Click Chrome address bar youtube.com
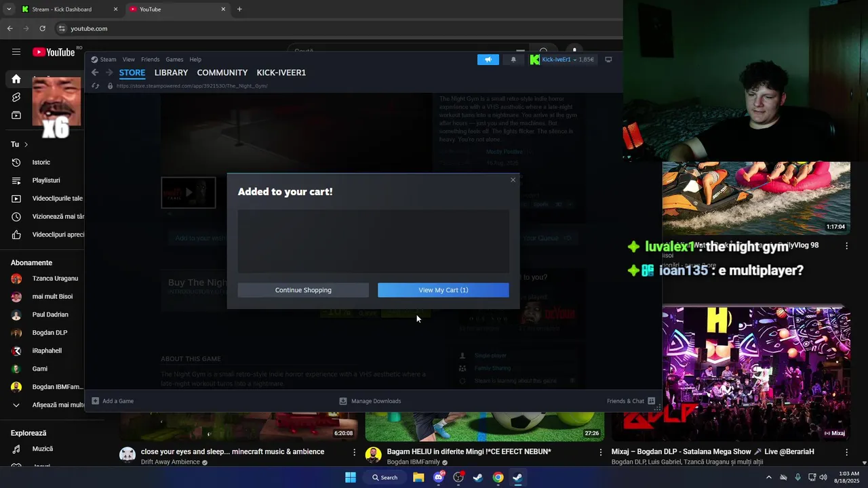This screenshot has width=868, height=488. coord(89,28)
